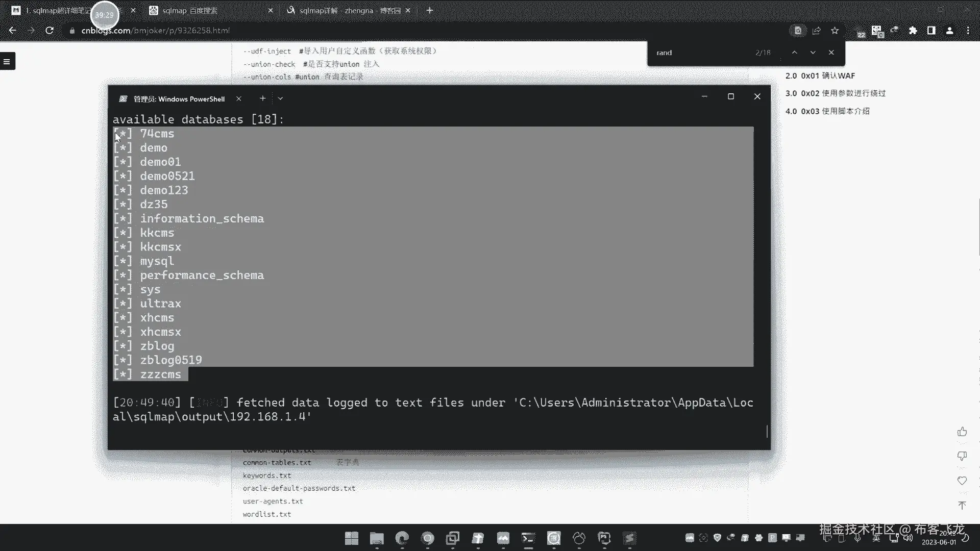Open hamburger menu at page left

tap(7, 62)
